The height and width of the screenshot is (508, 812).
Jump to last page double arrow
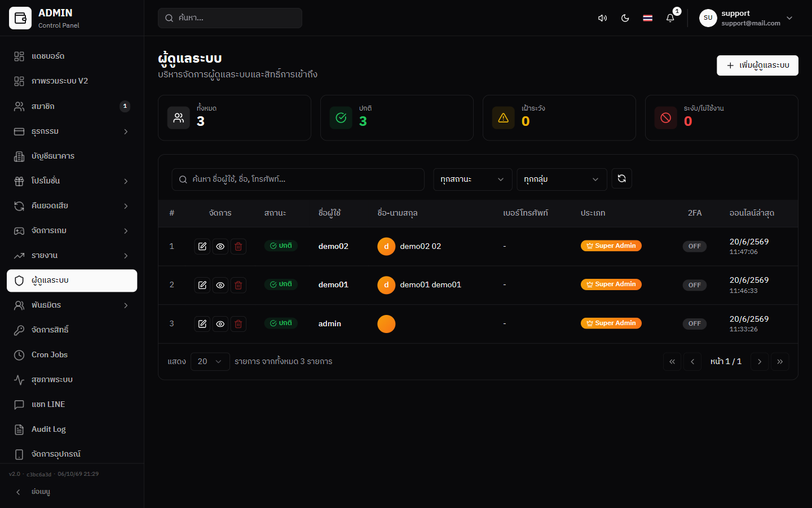780,361
